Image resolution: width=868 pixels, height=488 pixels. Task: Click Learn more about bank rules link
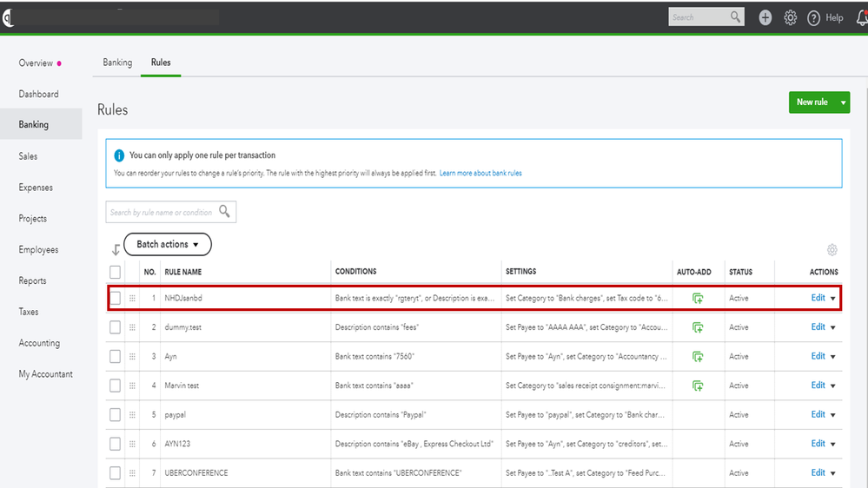pyautogui.click(x=480, y=173)
